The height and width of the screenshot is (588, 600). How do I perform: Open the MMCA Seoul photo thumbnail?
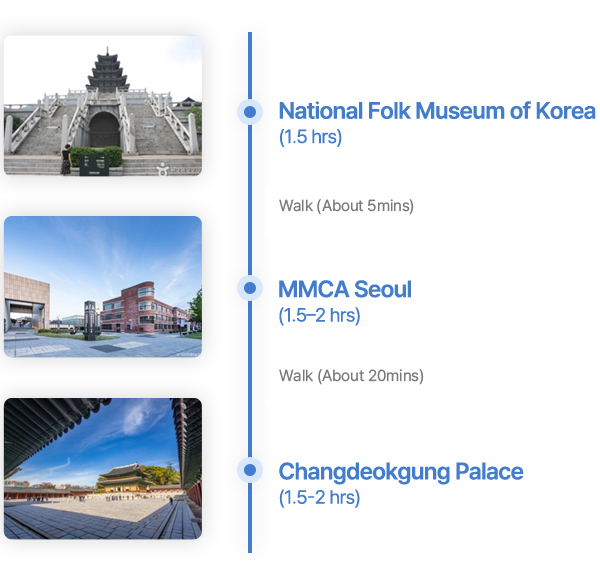102,287
